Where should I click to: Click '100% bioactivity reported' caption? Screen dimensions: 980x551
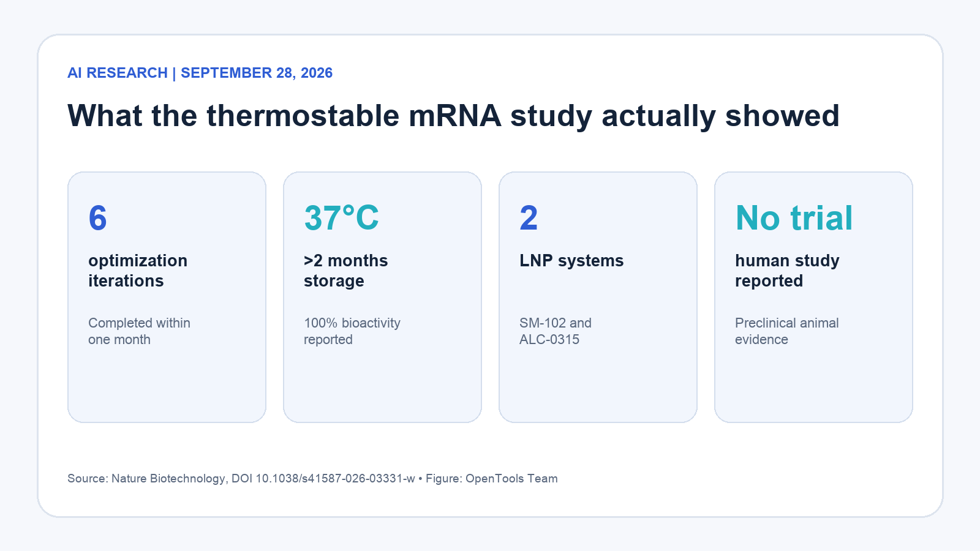pos(352,331)
